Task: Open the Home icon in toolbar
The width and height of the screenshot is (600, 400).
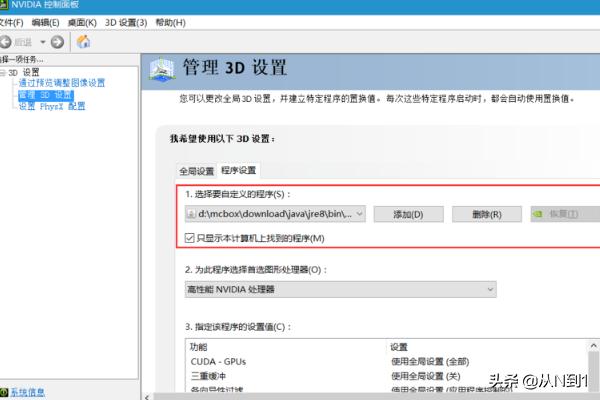Action: pyautogui.click(x=83, y=41)
